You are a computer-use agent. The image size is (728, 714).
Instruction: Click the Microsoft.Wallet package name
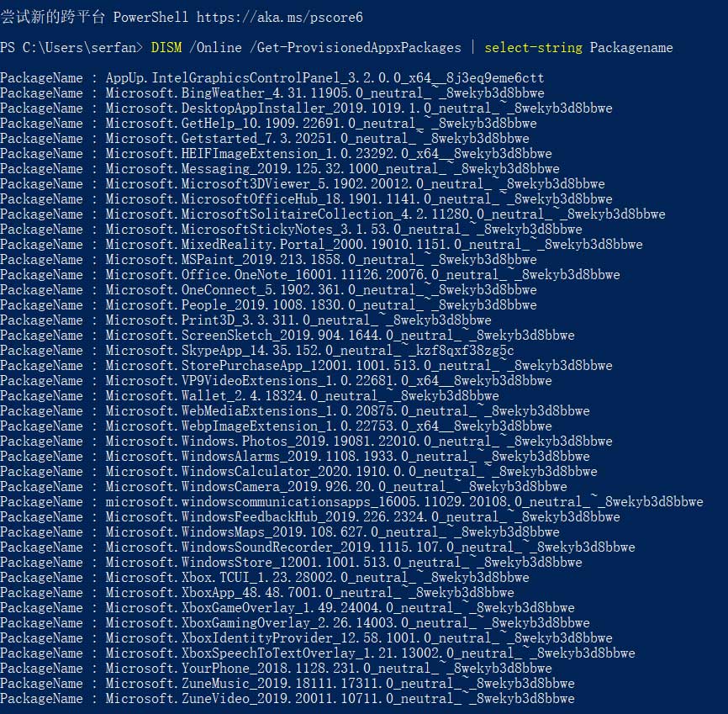(303, 396)
